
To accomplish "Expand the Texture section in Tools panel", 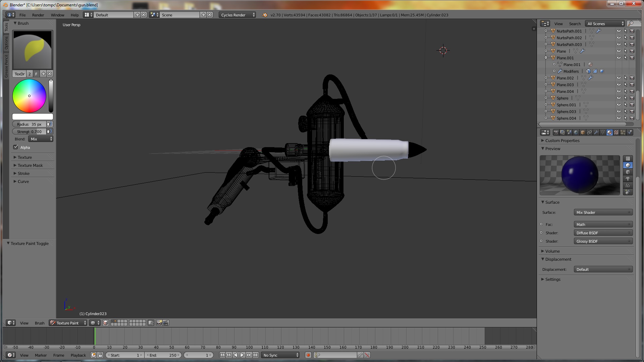I will 24,157.
